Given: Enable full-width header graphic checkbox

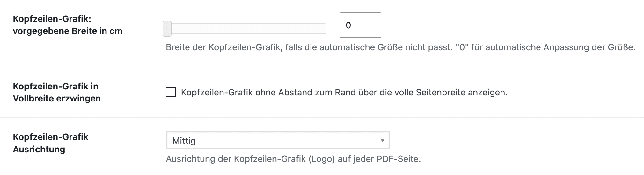Looking at the screenshot, I should pyautogui.click(x=171, y=92).
